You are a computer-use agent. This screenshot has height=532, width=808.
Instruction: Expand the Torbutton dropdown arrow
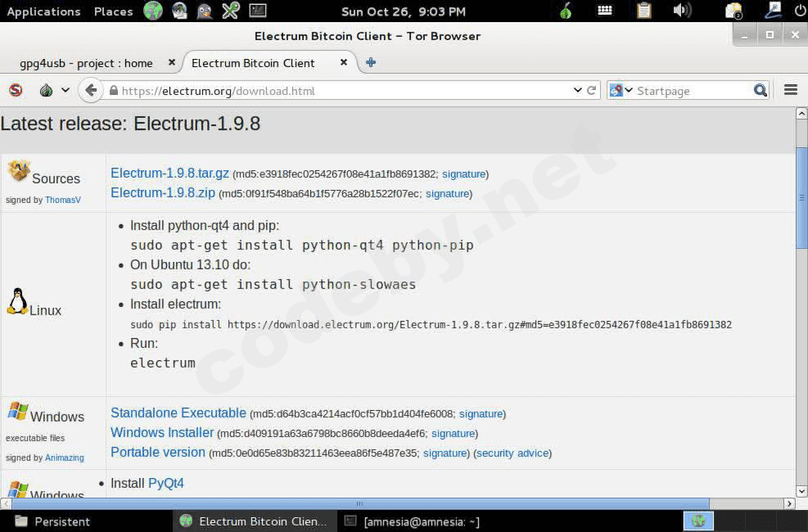pos(65,90)
